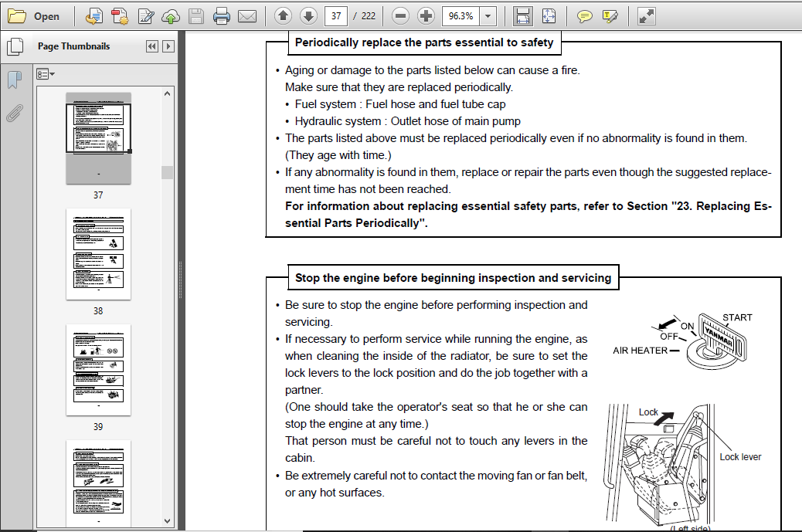Click the heading 'Periodically replace the parts essential to safety'
802x532 pixels.
424,42
